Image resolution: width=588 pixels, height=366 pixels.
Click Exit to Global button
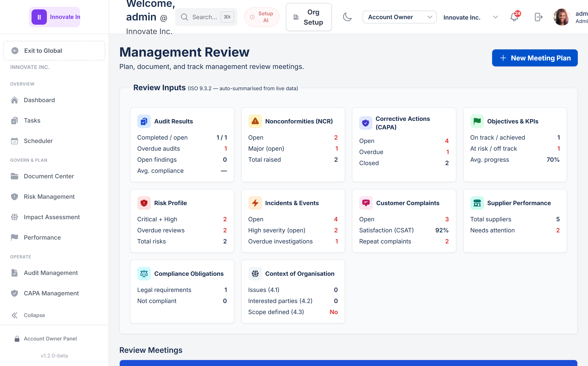pos(54,51)
